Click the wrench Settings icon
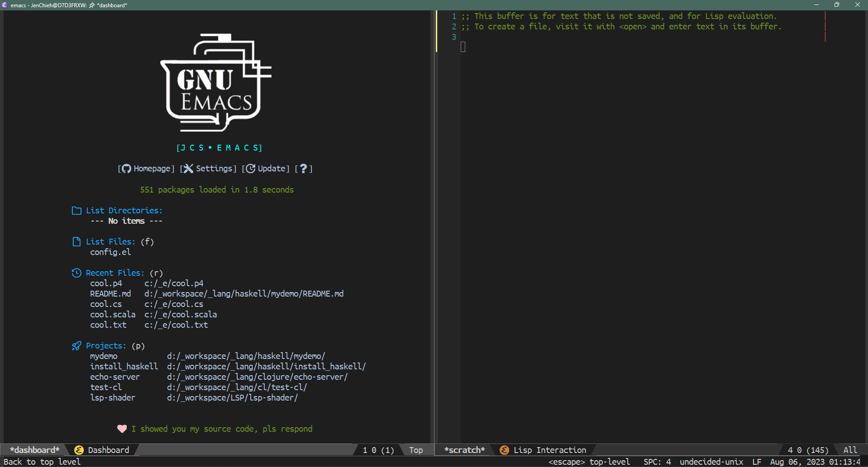The width and height of the screenshot is (868, 467). [188, 169]
